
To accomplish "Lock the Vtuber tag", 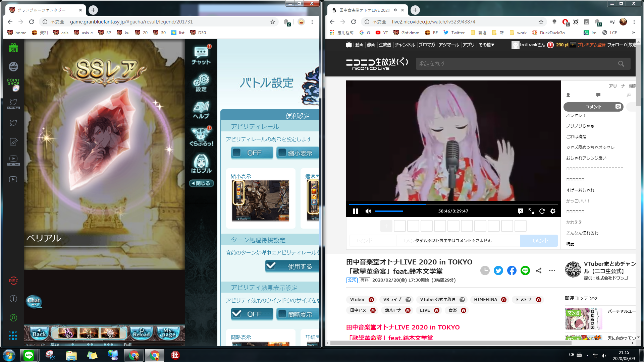I will [371, 300].
